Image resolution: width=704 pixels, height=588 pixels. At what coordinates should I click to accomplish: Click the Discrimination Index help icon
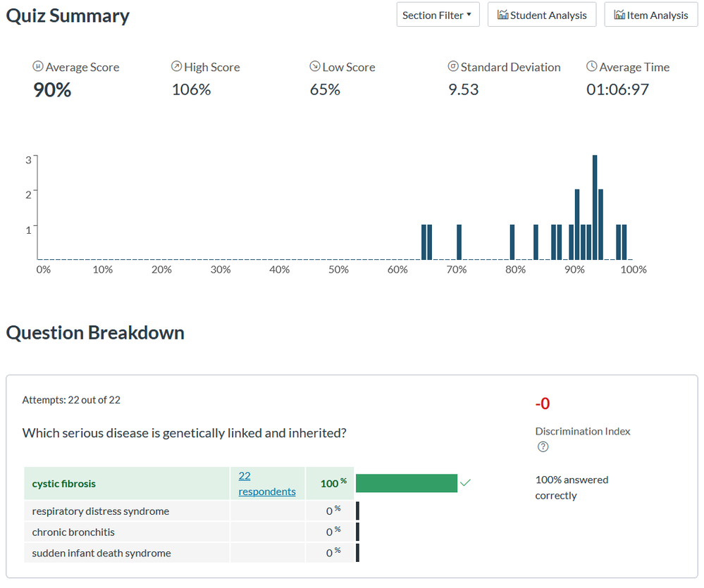tap(543, 446)
